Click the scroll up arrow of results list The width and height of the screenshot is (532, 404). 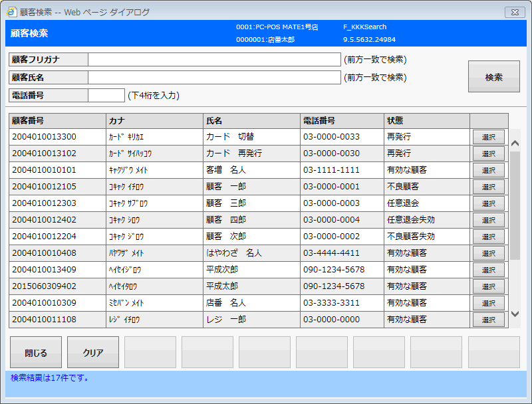click(515, 144)
